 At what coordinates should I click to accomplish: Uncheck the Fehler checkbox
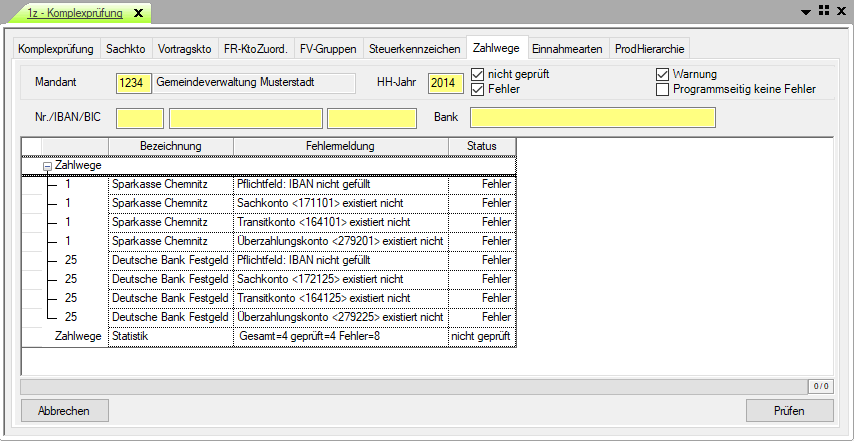tap(478, 90)
